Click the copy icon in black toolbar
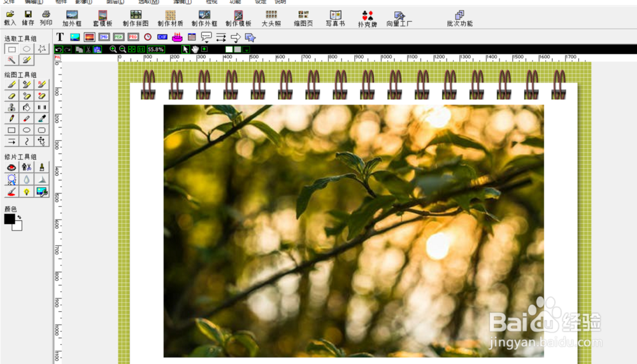This screenshot has height=364, width=637. [79, 50]
